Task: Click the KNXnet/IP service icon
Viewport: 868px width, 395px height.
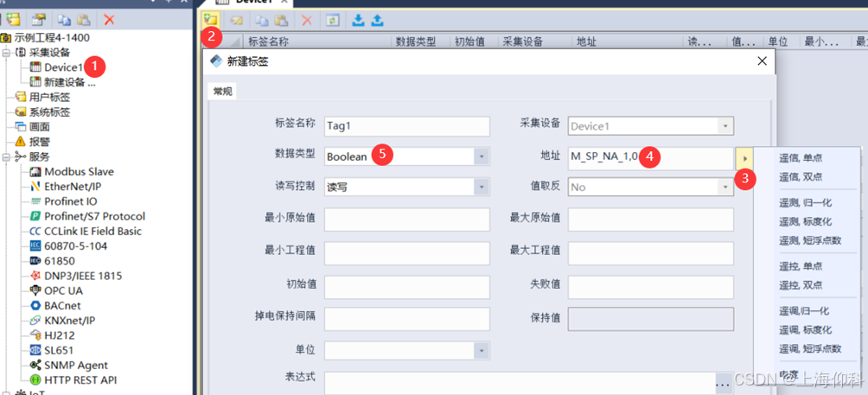Action: click(35, 321)
